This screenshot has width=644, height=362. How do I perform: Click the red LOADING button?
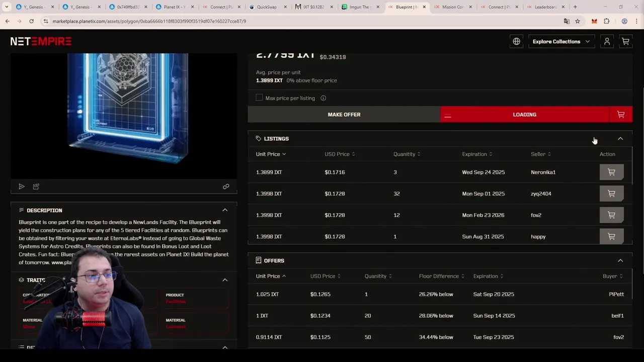(x=525, y=115)
